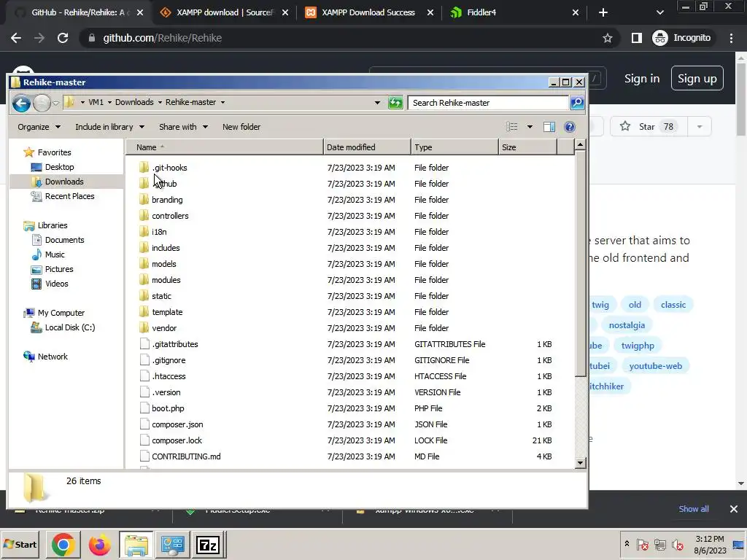Click the network tray icon
Screen dimensions: 747x560
coord(659,545)
